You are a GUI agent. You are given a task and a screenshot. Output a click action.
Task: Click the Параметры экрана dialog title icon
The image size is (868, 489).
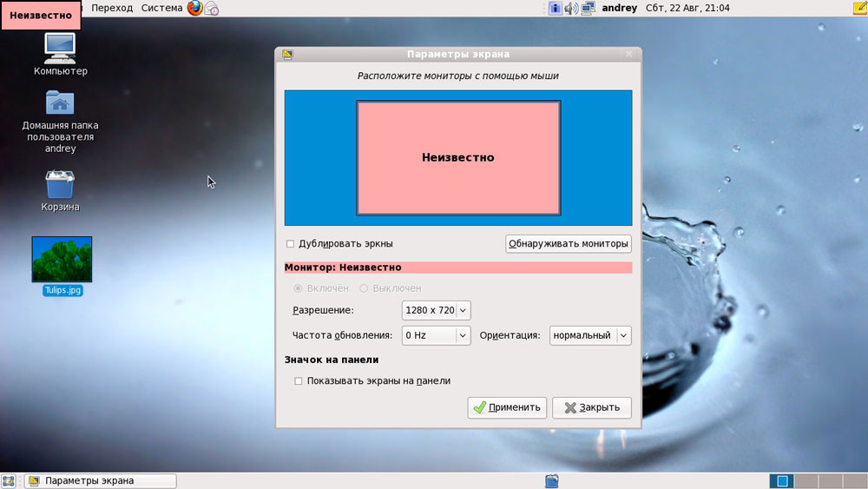pyautogui.click(x=287, y=54)
